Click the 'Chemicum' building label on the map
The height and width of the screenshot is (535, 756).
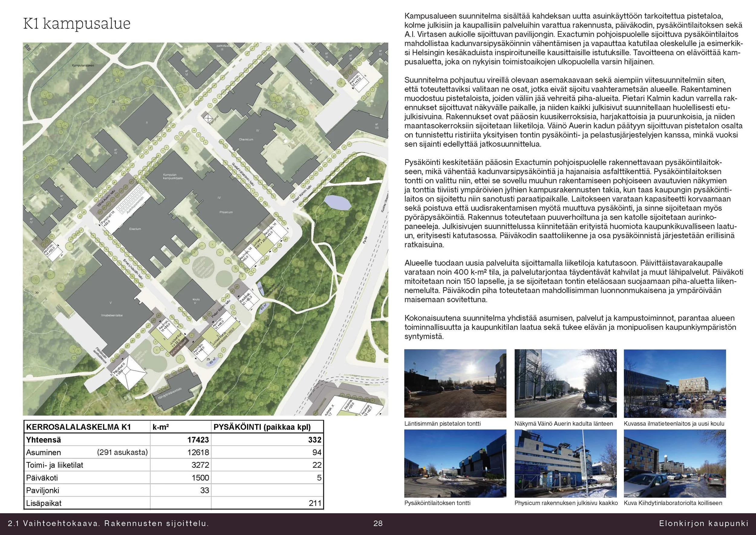246,139
